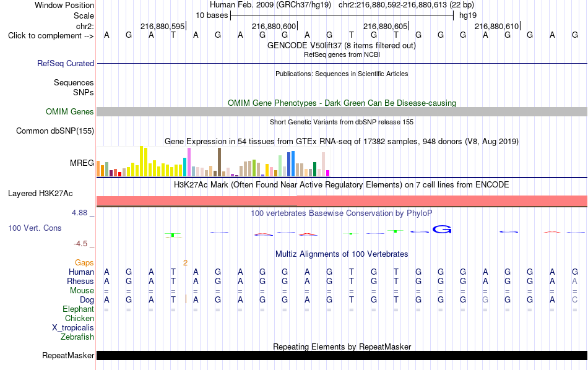Image resolution: width=588 pixels, height=370 pixels.
Task: Select the Rhesus species label
Action: (x=80, y=282)
